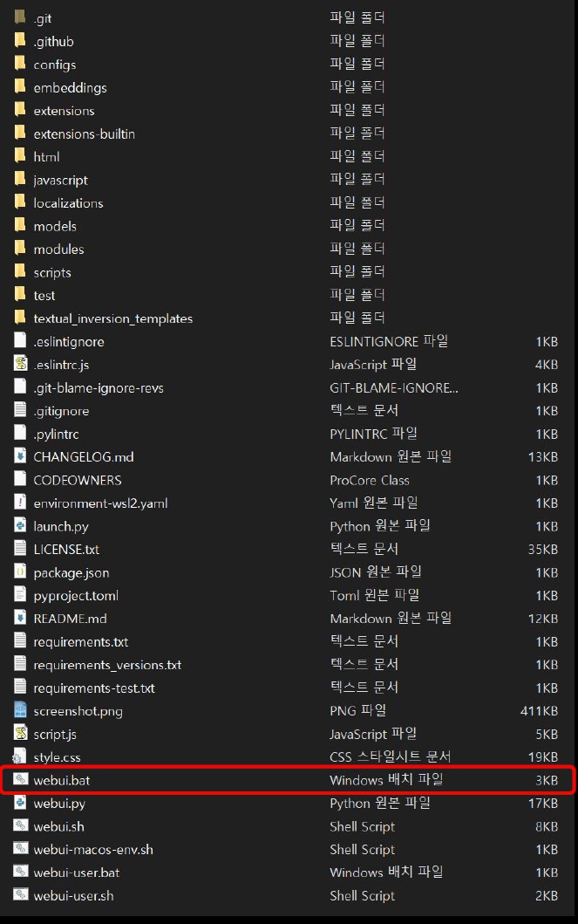Click the .github folder icon

(x=20, y=40)
